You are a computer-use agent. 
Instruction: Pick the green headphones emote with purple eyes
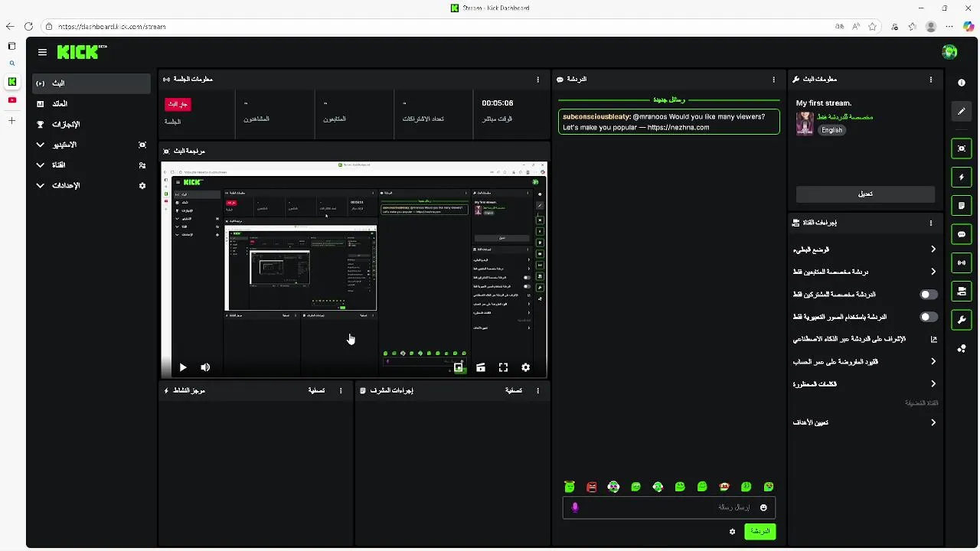[613, 487]
